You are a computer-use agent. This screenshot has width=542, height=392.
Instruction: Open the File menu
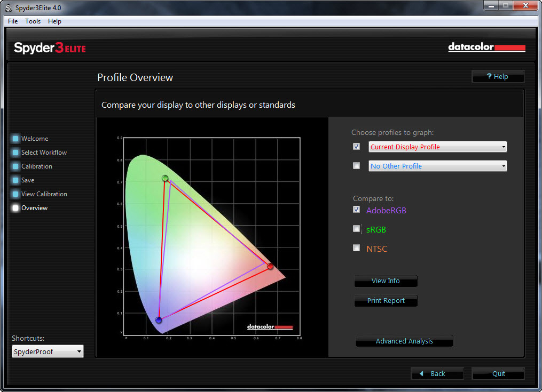click(13, 21)
